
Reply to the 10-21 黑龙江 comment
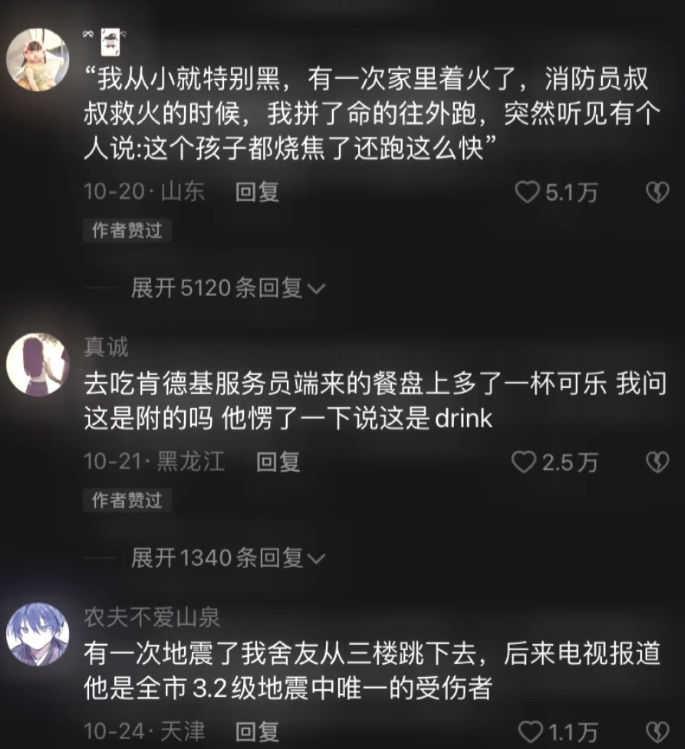point(278,462)
